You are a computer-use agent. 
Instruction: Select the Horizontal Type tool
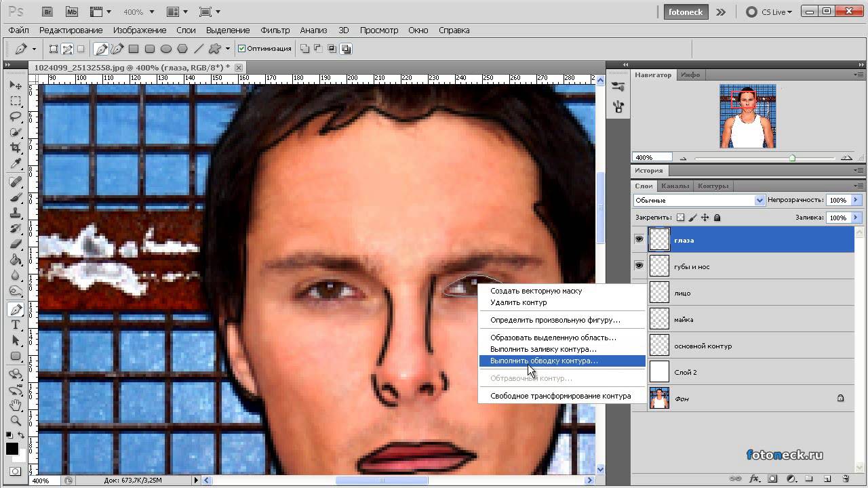pyautogui.click(x=15, y=325)
